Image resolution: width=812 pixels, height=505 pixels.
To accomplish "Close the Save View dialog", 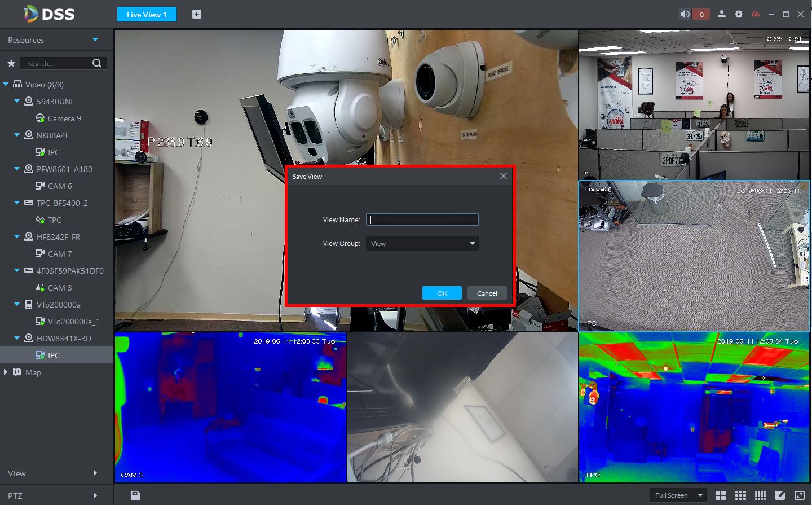I will click(x=504, y=176).
